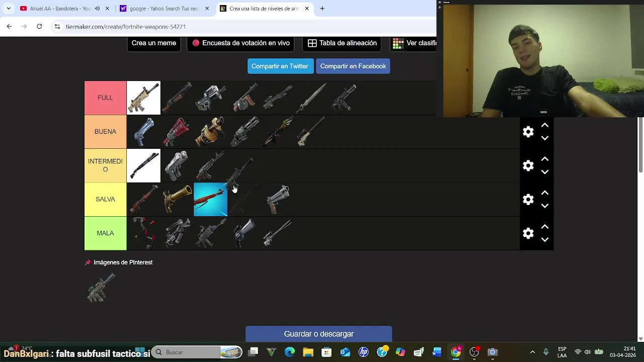Choose the red crossbow in MALA tier
This screenshot has height=362, width=644.
click(143, 233)
